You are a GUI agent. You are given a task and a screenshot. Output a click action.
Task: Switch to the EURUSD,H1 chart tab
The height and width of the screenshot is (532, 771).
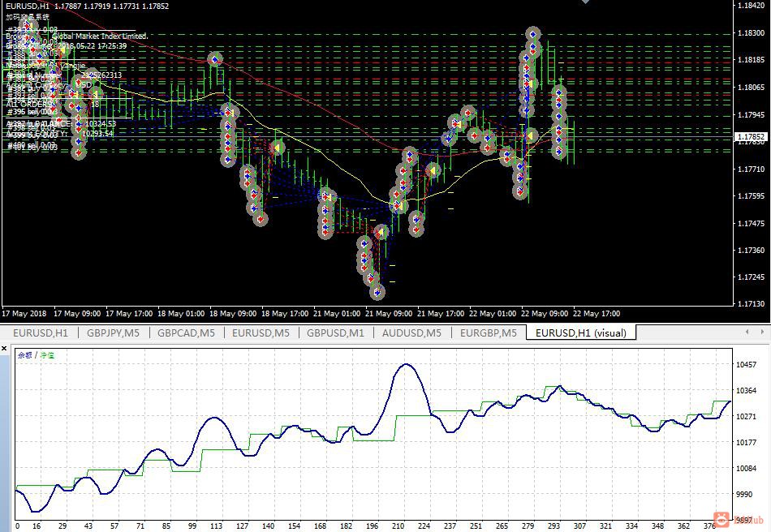[41, 333]
